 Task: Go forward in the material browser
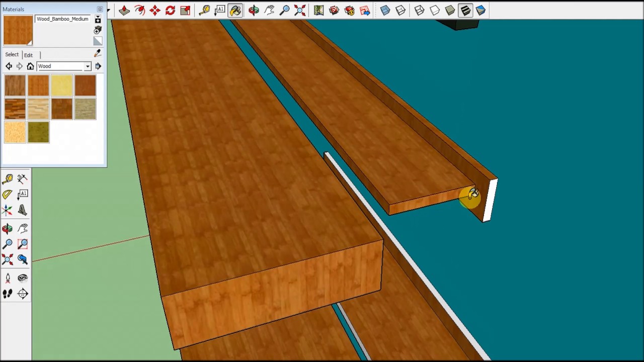(19, 66)
